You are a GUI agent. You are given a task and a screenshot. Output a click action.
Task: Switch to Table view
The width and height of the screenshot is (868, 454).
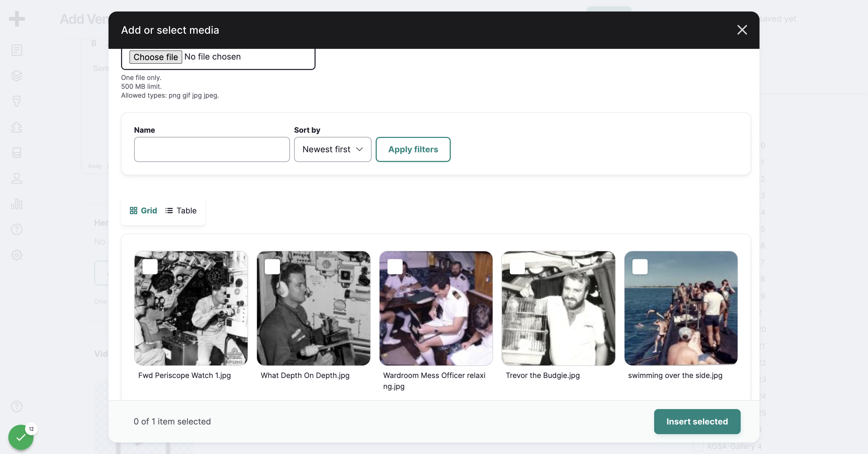tap(181, 211)
